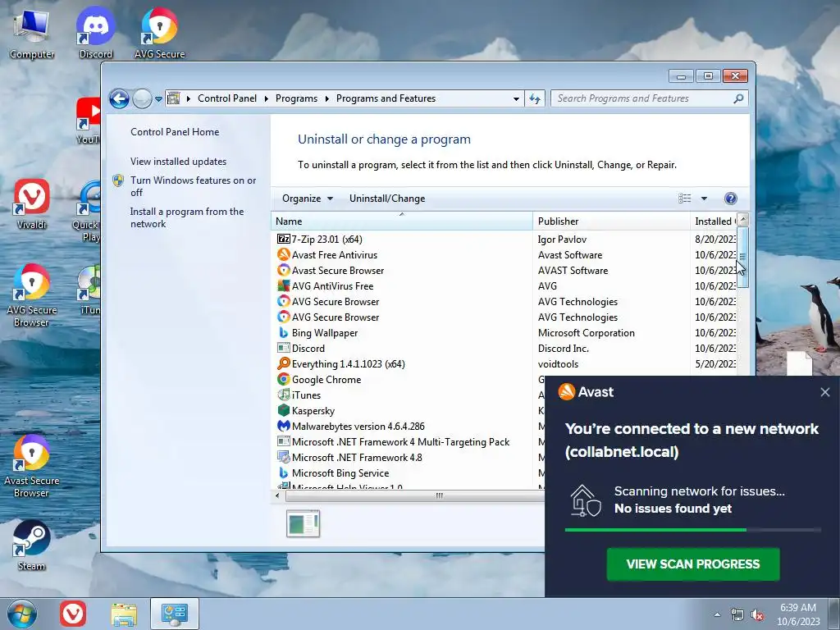Close the Avast notification popup

(825, 392)
